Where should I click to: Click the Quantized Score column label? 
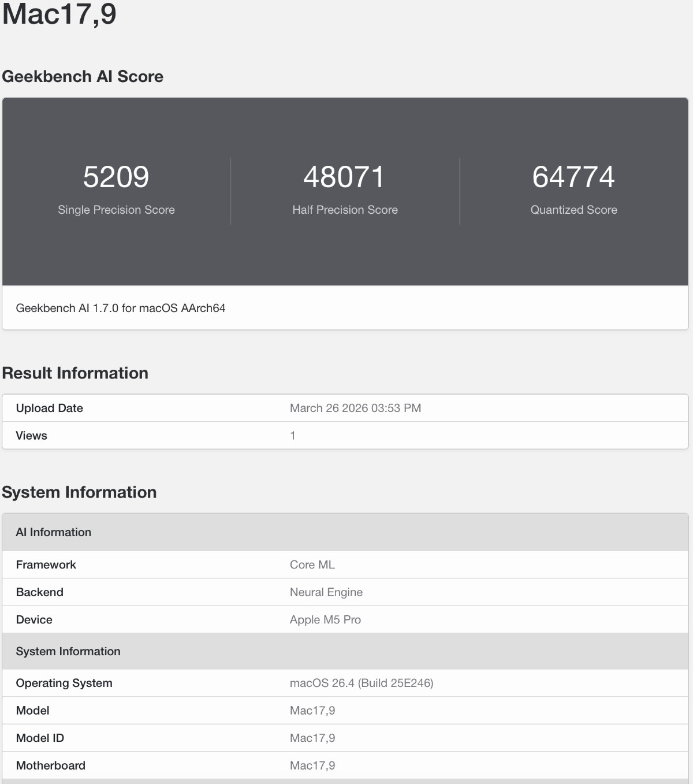click(x=574, y=210)
